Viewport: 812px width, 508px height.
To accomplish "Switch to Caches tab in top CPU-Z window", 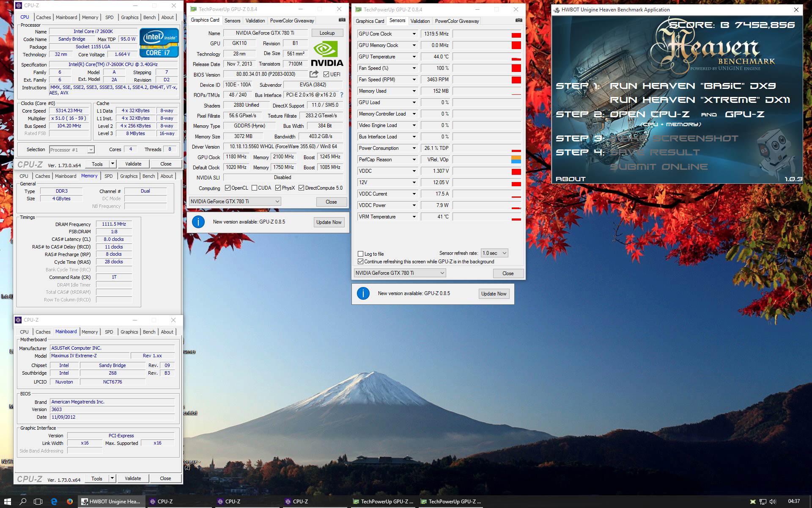I will [x=43, y=17].
